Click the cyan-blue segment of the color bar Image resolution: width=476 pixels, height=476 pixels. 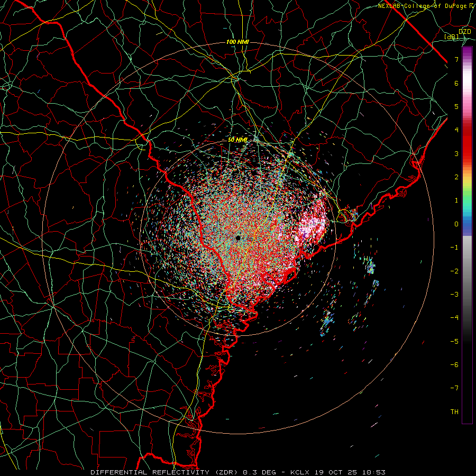coord(467,220)
